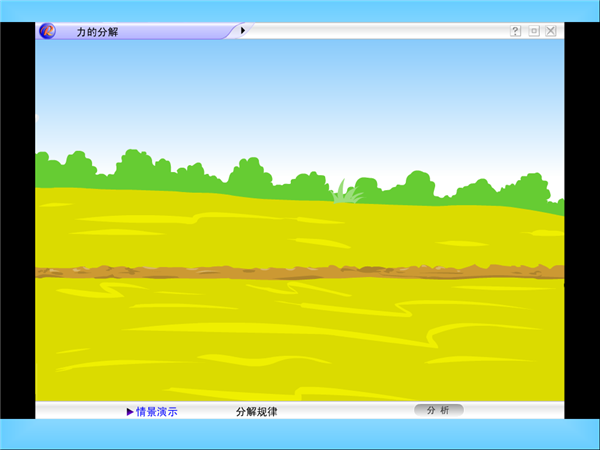This screenshot has height=450, width=600.
Task: Click the 分析 button
Action: 439,410
